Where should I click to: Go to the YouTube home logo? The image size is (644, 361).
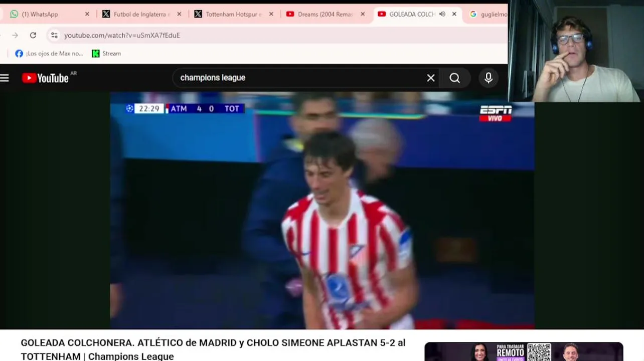45,78
